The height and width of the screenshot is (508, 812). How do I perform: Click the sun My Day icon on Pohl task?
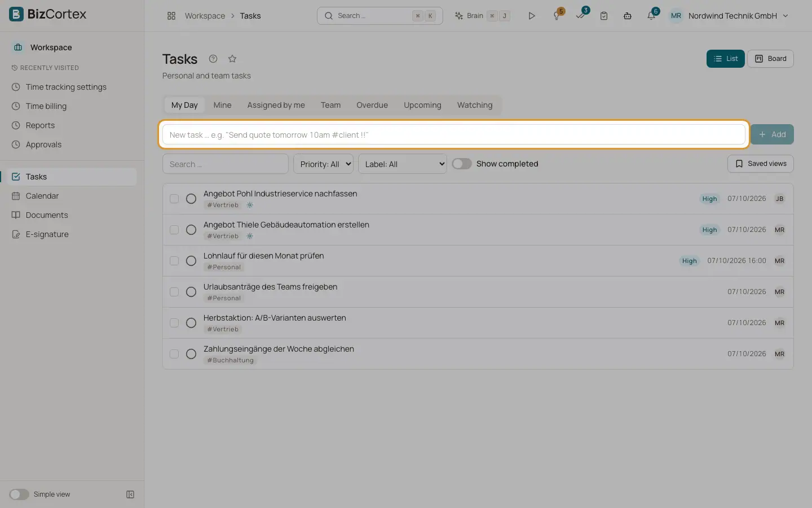point(250,205)
